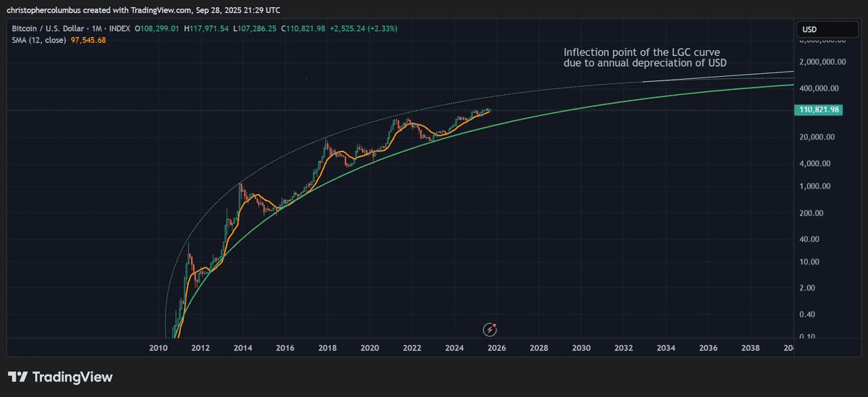Click the 2018 label on time axis
Viewport: 868px width, 397px height.
pos(327,348)
